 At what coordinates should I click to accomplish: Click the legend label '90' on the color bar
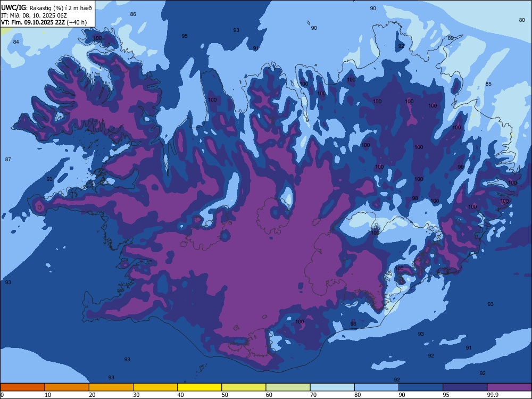coord(402,395)
